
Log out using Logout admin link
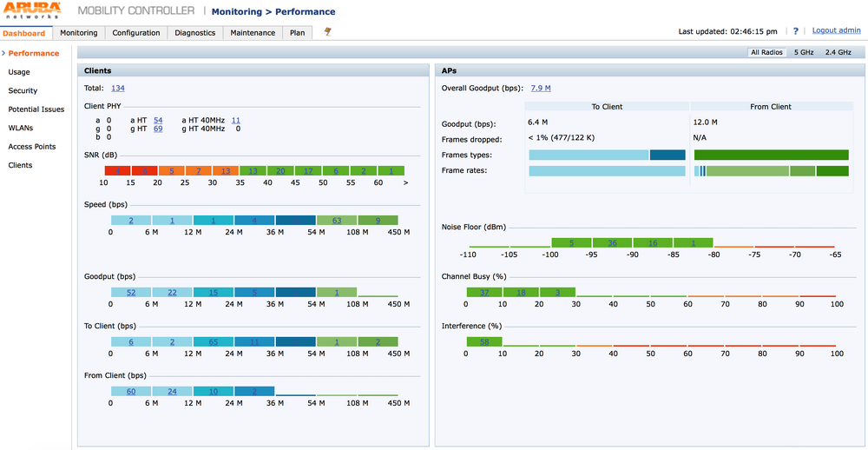pos(837,30)
